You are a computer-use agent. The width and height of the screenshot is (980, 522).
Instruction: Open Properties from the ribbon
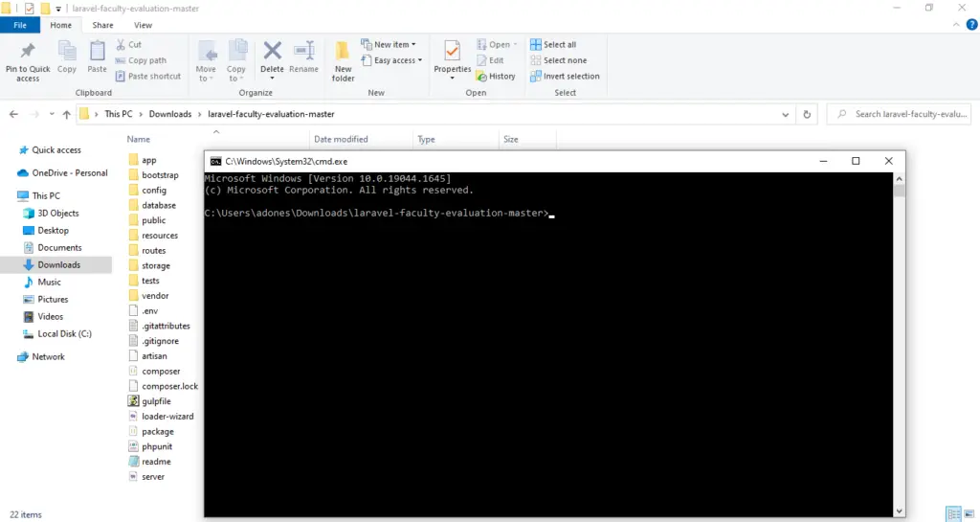point(453,57)
